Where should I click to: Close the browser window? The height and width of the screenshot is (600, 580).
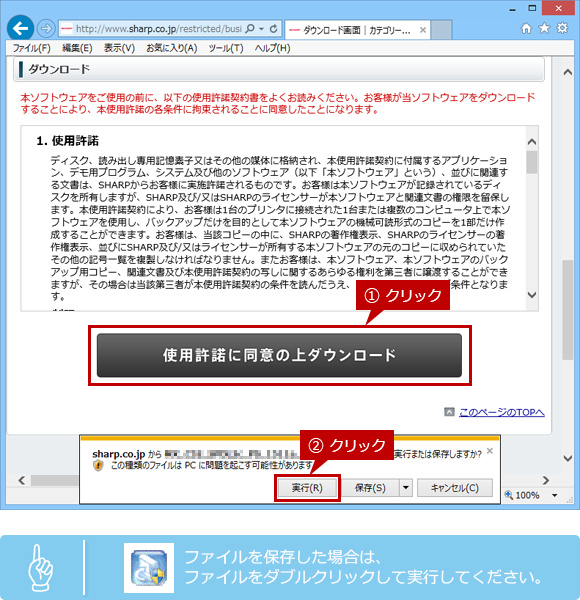559,8
